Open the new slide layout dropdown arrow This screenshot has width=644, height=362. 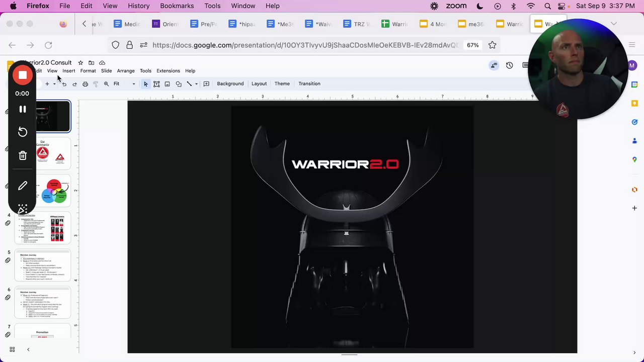coord(54,84)
